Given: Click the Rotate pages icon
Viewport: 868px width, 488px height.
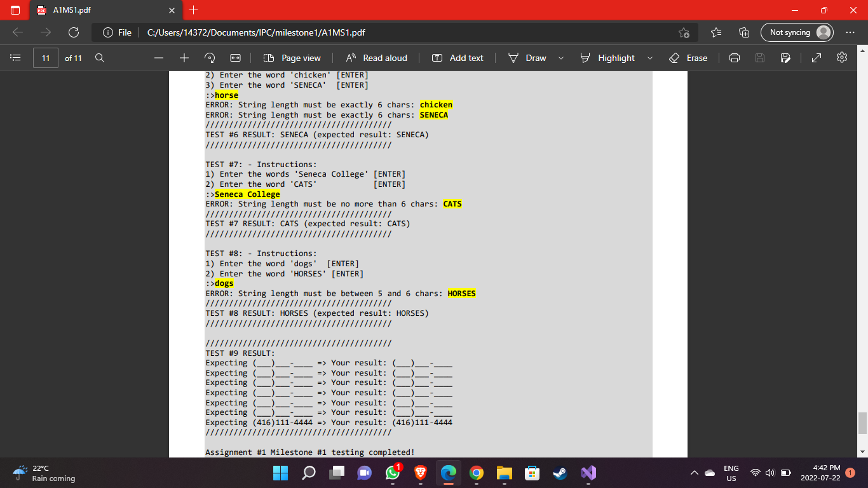Looking at the screenshot, I should click(x=209, y=58).
